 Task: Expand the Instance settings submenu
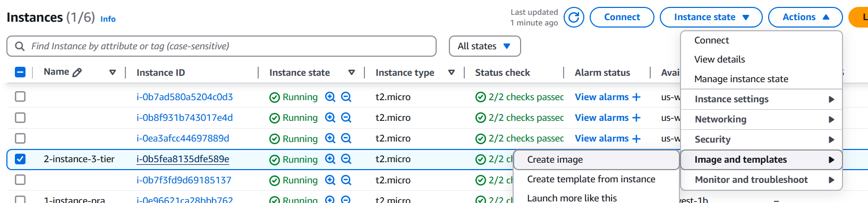click(762, 99)
